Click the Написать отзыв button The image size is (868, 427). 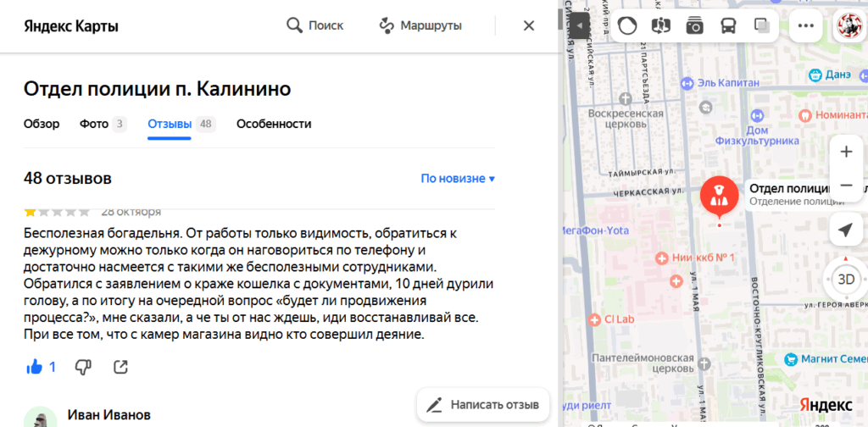pos(483,404)
